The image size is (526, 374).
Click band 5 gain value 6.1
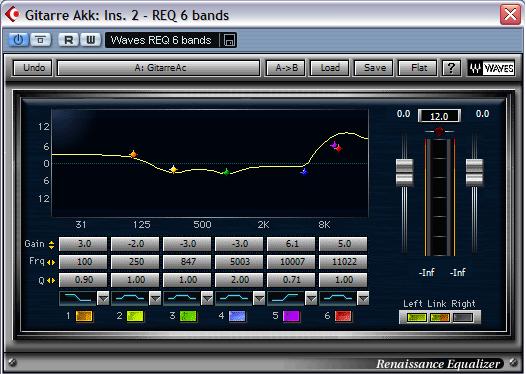291,244
